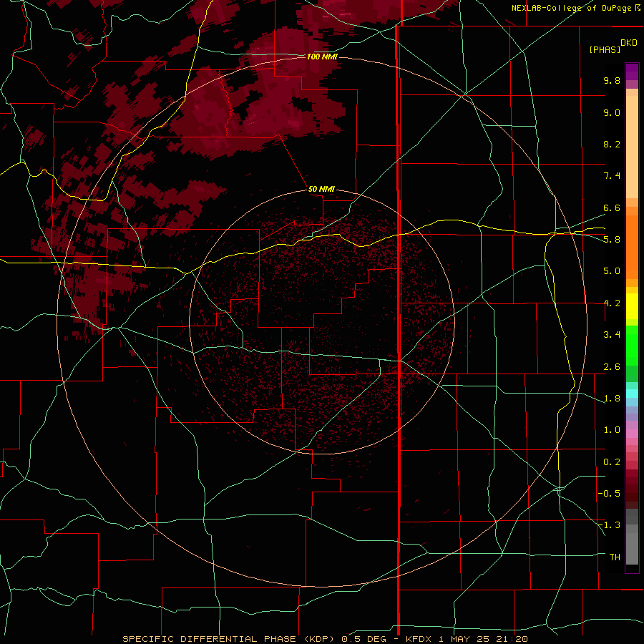Click the 2.6 scale value

click(x=612, y=367)
